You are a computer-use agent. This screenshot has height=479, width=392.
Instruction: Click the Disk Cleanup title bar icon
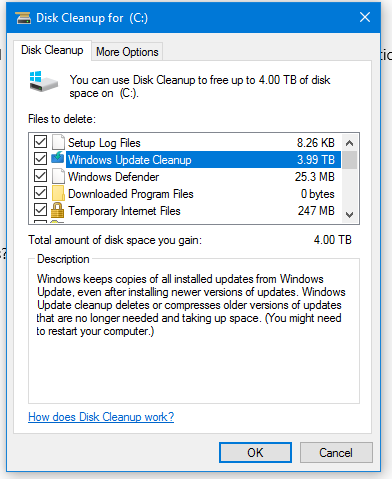coord(23,18)
